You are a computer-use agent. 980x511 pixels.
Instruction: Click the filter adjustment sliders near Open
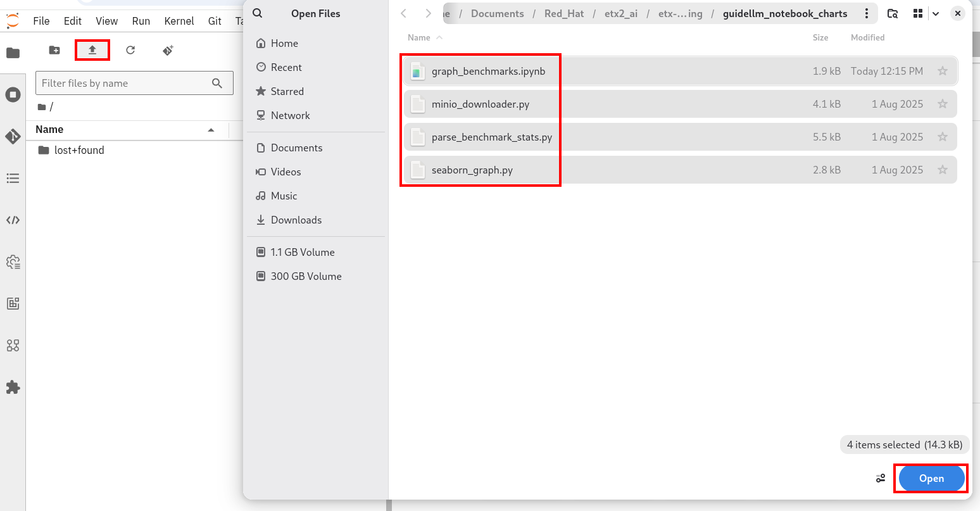click(881, 479)
